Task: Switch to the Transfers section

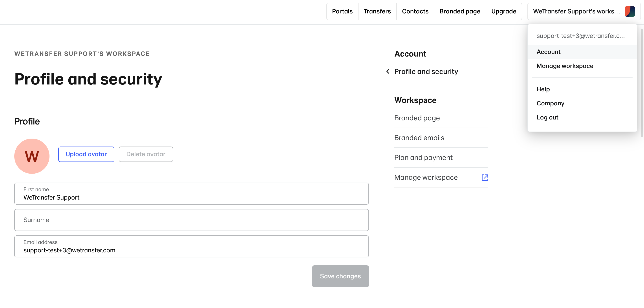Action: point(377,11)
